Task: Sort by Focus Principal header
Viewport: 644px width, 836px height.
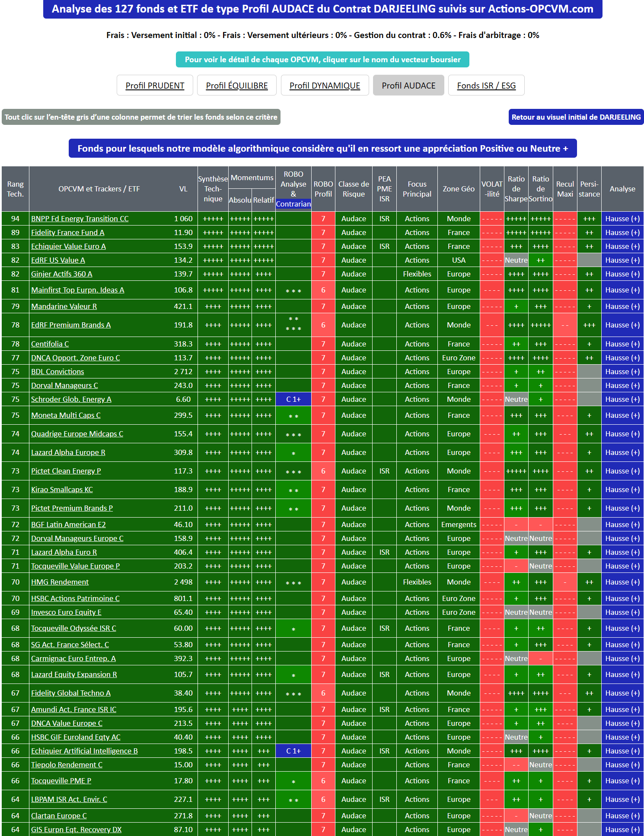Action: pos(417,189)
